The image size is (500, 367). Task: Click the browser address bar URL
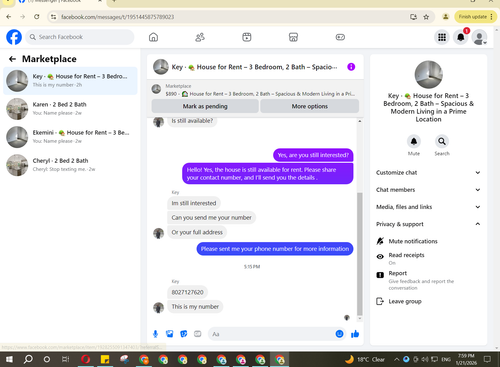tap(117, 17)
